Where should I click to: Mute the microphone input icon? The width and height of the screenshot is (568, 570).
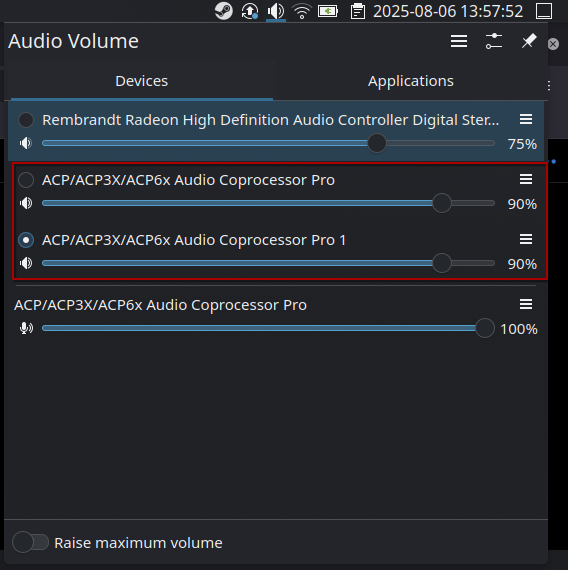(x=26, y=328)
